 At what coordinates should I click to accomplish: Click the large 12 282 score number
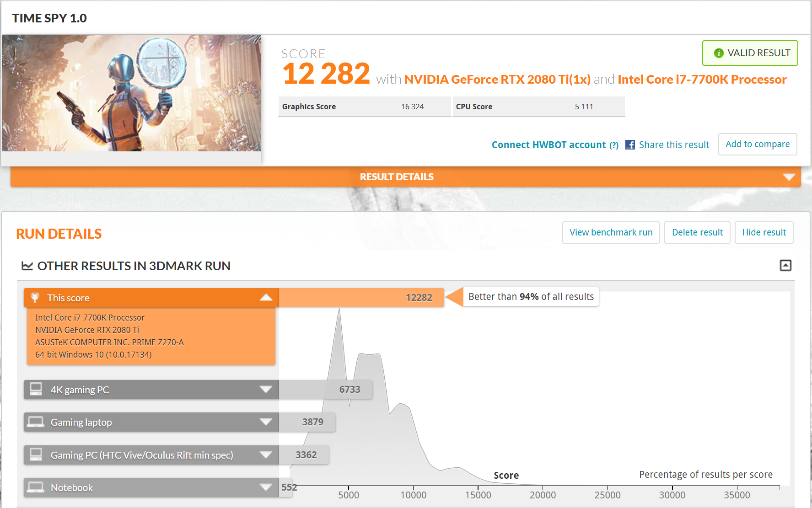(326, 74)
